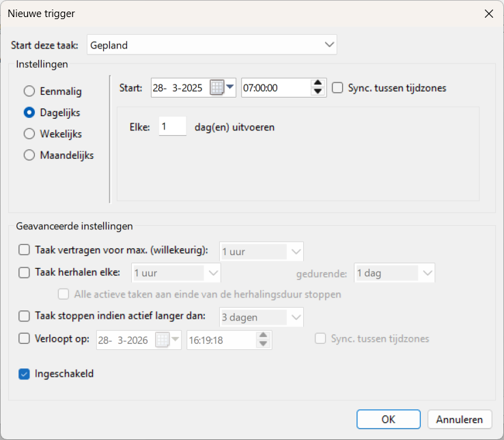Enable Taak stoppen indien actief langer dan

pos(25,316)
